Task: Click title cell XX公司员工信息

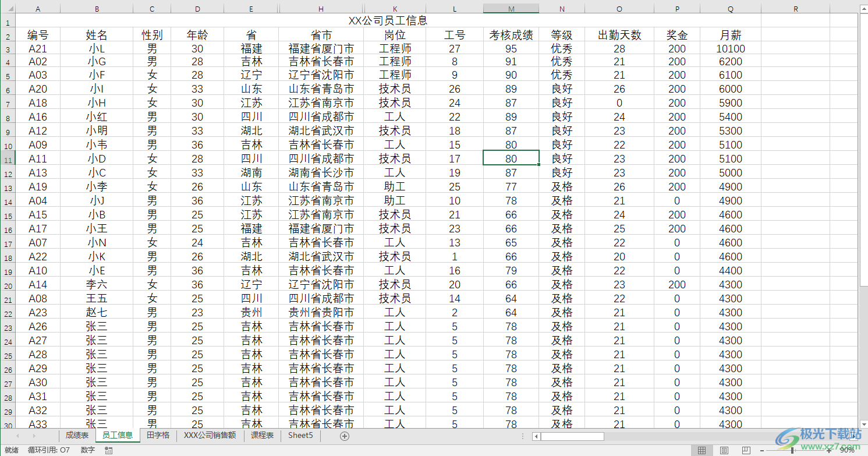Action: [388, 20]
